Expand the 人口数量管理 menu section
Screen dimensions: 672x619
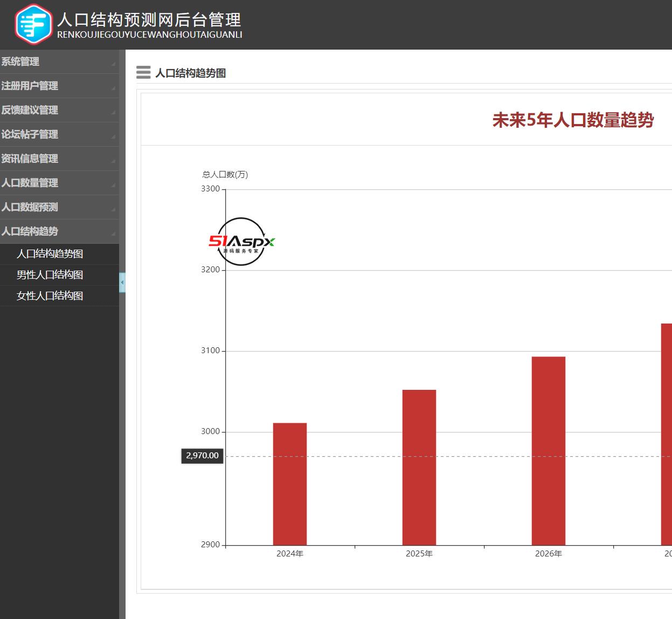[59, 183]
